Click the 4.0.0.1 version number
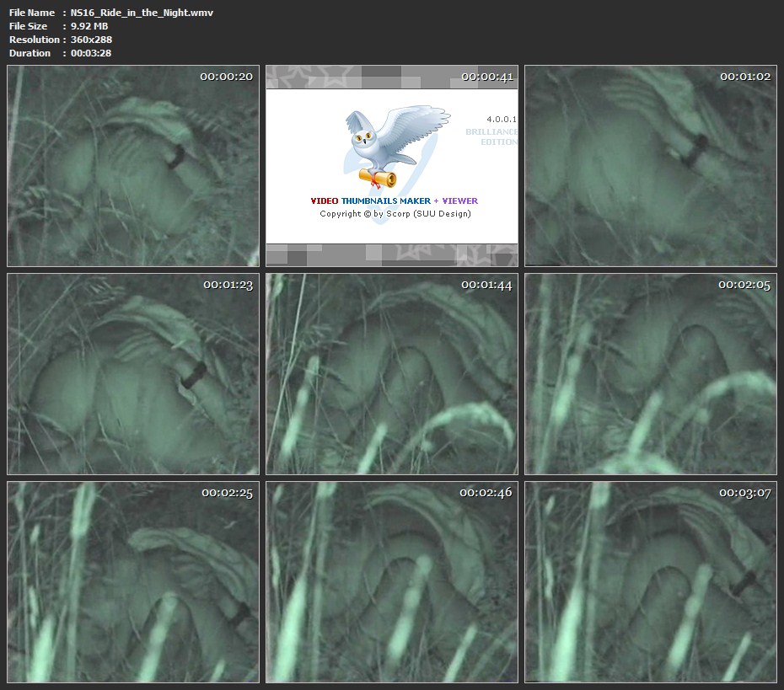The width and height of the screenshot is (784, 690). pos(501,120)
